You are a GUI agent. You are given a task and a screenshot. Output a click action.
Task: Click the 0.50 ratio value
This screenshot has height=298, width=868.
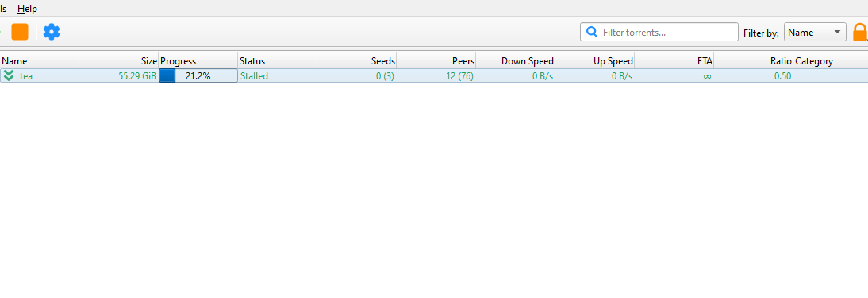point(783,76)
